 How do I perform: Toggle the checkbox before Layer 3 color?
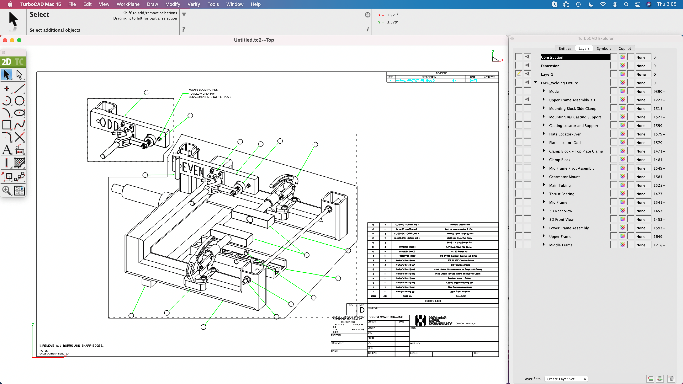pyautogui.click(x=614, y=74)
